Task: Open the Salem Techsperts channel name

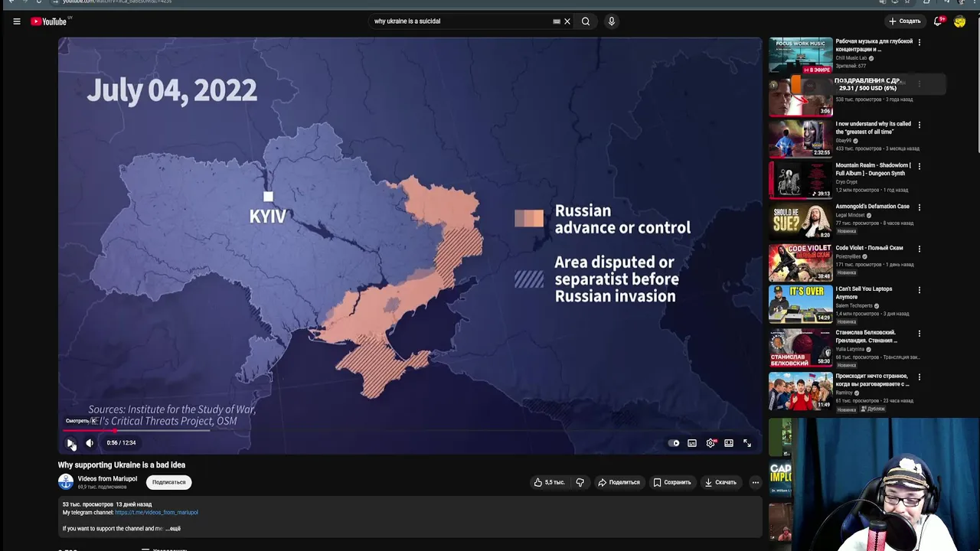Action: (854, 305)
